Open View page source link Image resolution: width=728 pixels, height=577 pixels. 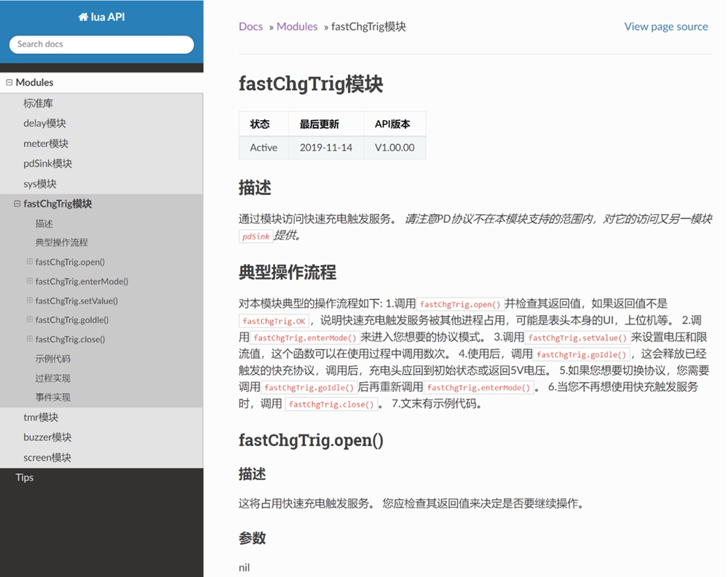click(x=665, y=27)
